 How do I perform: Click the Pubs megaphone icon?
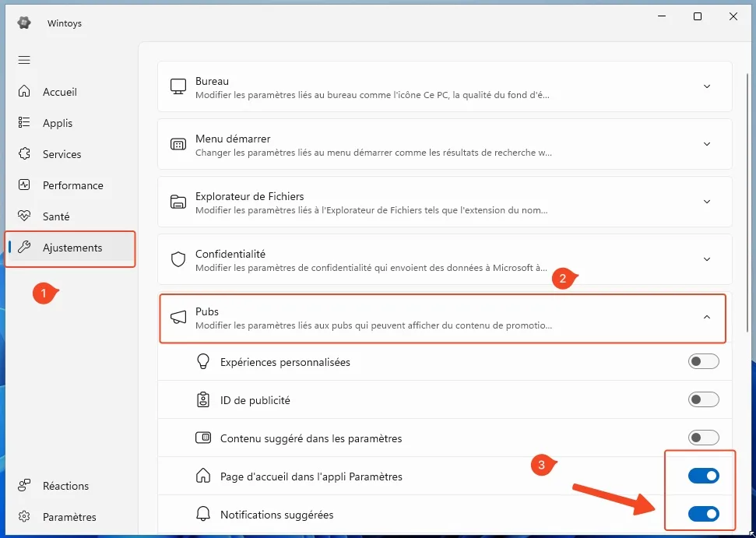(x=178, y=317)
